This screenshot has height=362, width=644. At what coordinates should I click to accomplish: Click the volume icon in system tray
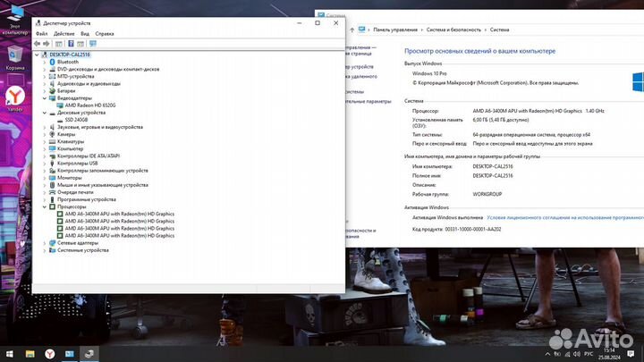[x=577, y=354]
